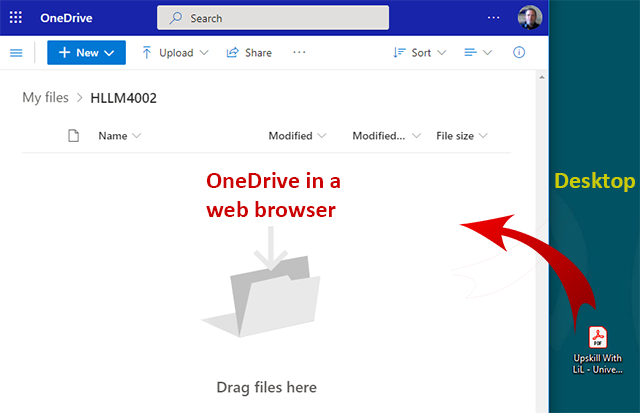
Task: Open the Sort options dropdown
Action: [x=420, y=53]
